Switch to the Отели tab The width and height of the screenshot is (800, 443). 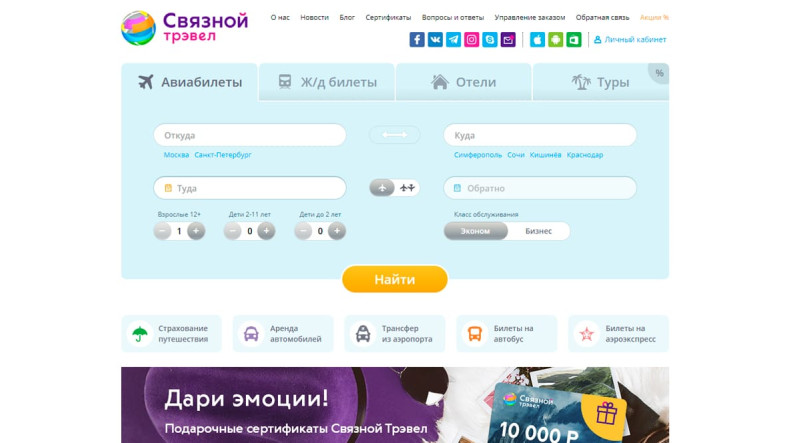(463, 82)
